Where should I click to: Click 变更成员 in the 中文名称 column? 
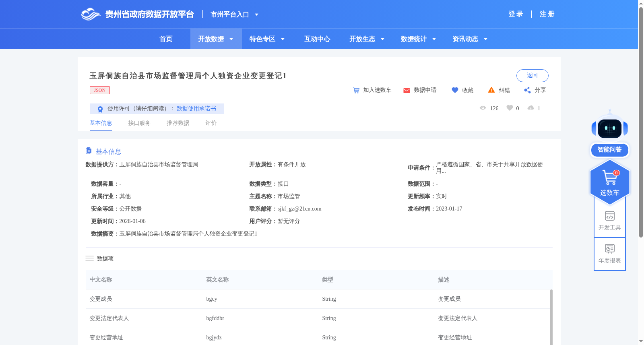click(x=101, y=299)
